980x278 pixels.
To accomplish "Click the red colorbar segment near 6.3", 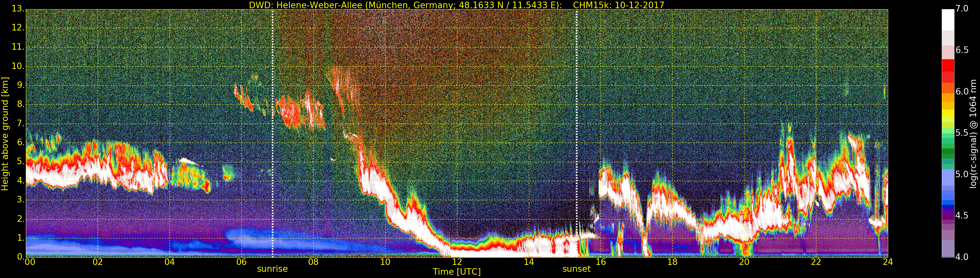I will pyautogui.click(x=948, y=65).
